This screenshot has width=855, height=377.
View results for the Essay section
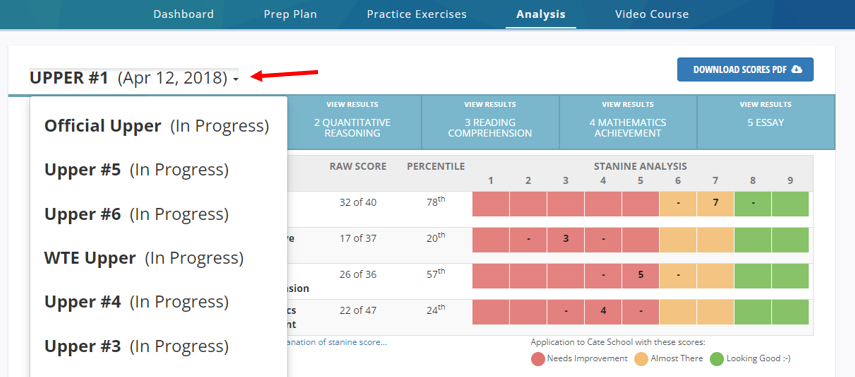pyautogui.click(x=766, y=122)
